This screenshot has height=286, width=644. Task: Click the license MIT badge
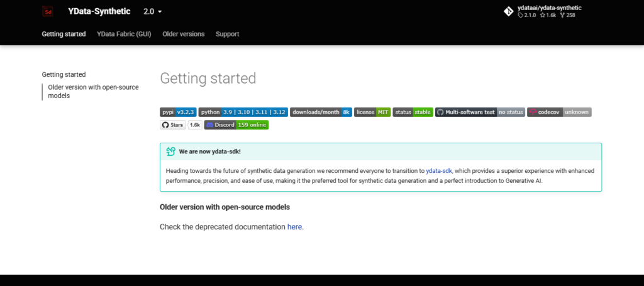[x=372, y=112]
